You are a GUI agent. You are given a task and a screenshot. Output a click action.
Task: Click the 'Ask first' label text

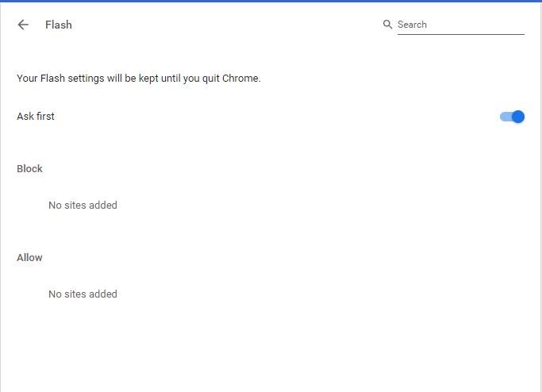pyautogui.click(x=36, y=117)
